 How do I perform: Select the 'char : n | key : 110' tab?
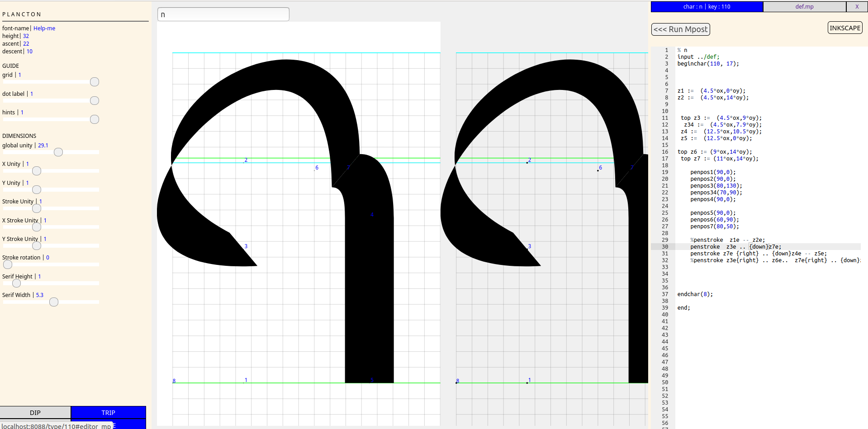click(x=707, y=7)
